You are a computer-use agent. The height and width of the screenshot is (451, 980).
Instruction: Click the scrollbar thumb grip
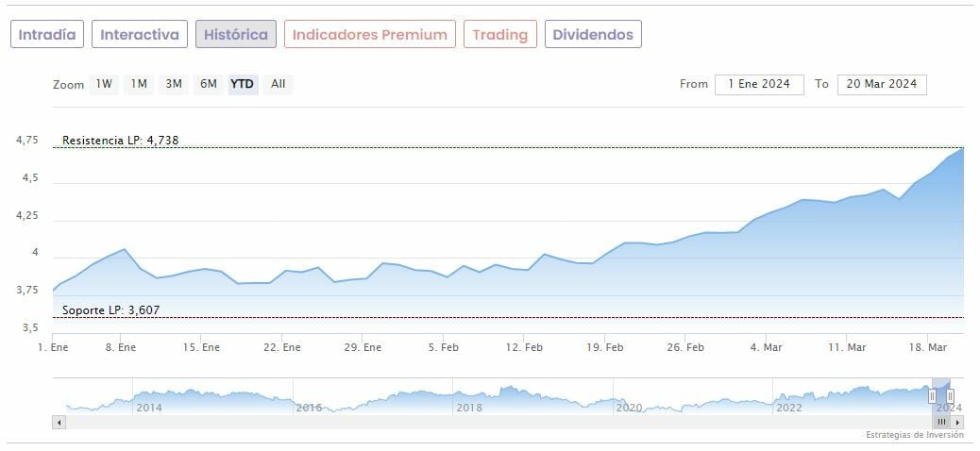(941, 422)
